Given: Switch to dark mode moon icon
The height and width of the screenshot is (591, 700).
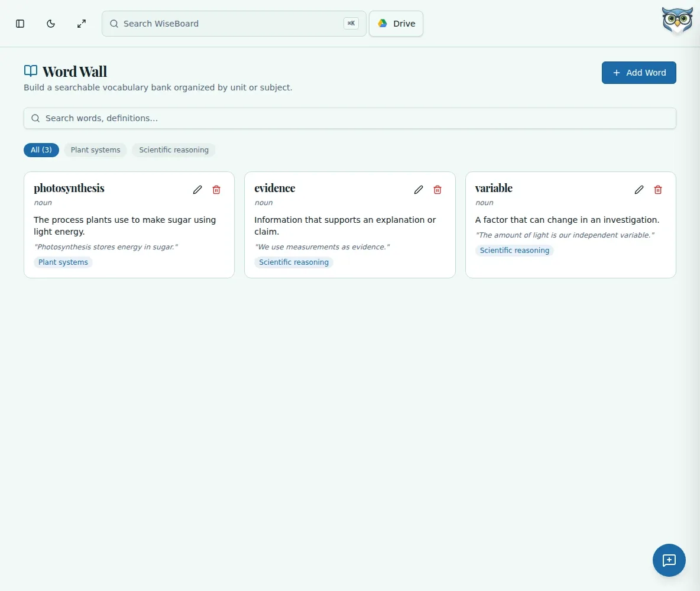Looking at the screenshot, I should tap(51, 24).
